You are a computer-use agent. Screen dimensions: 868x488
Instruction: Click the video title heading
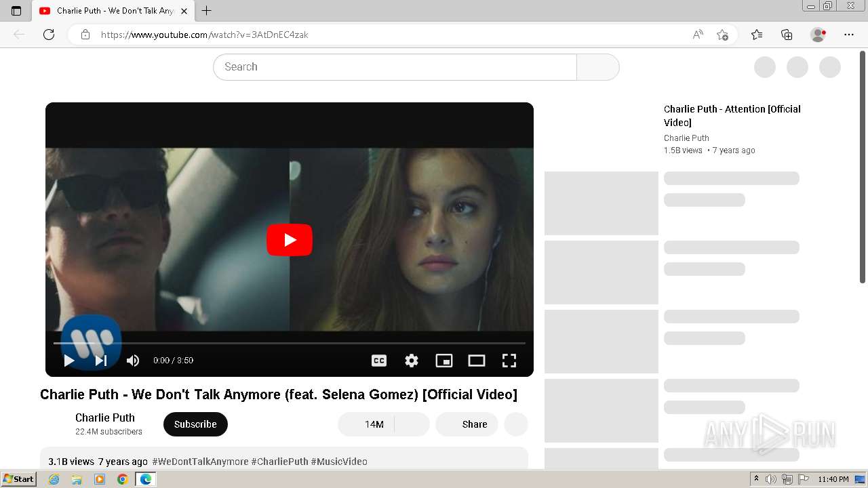point(279,394)
